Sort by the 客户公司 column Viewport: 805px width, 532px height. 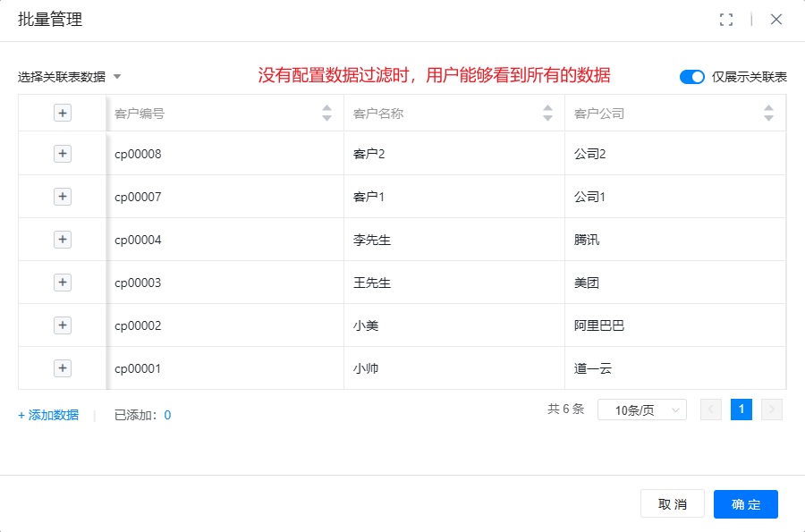tap(768, 114)
